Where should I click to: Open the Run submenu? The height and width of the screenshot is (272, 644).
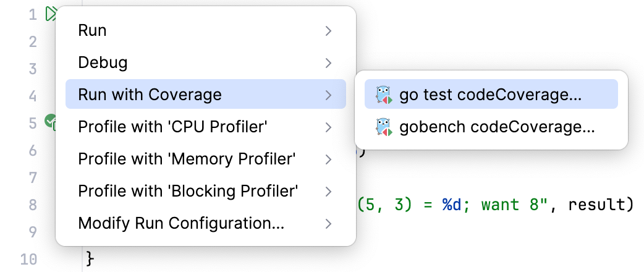pyautogui.click(x=91, y=30)
